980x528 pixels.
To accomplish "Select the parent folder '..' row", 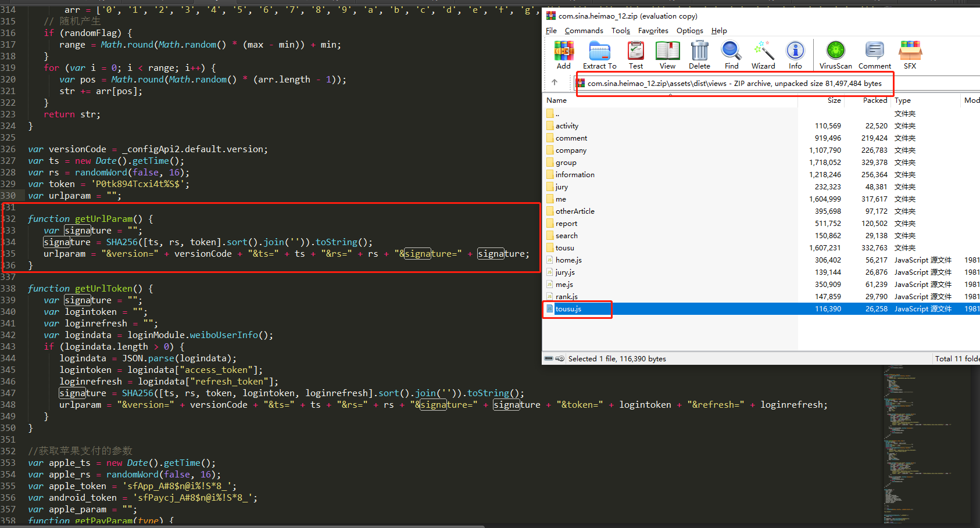I will tap(761, 113).
